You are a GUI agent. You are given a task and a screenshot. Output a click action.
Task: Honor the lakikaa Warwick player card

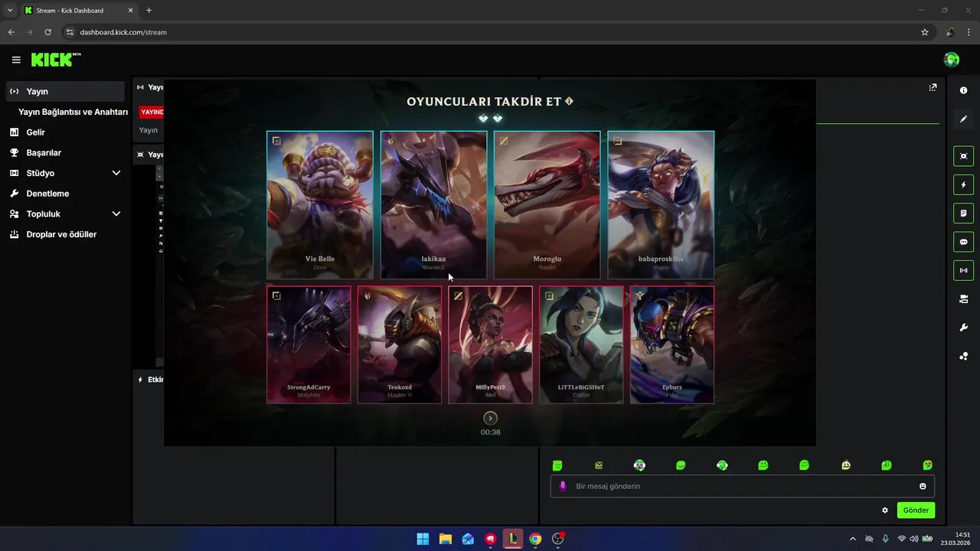[433, 204]
